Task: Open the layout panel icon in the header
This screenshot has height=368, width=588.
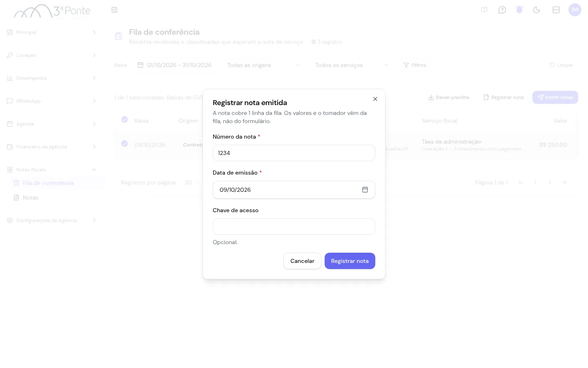Action: point(556,10)
